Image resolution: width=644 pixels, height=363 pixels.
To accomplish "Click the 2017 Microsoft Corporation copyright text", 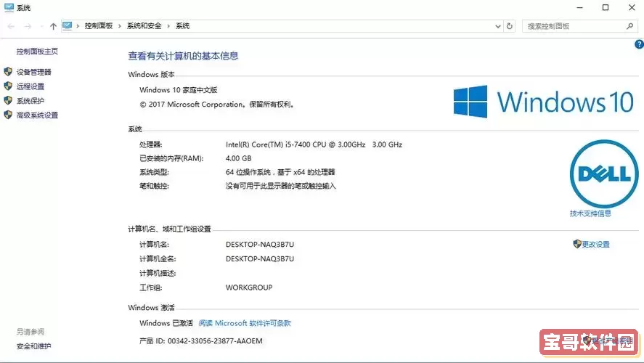I will coord(217,105).
